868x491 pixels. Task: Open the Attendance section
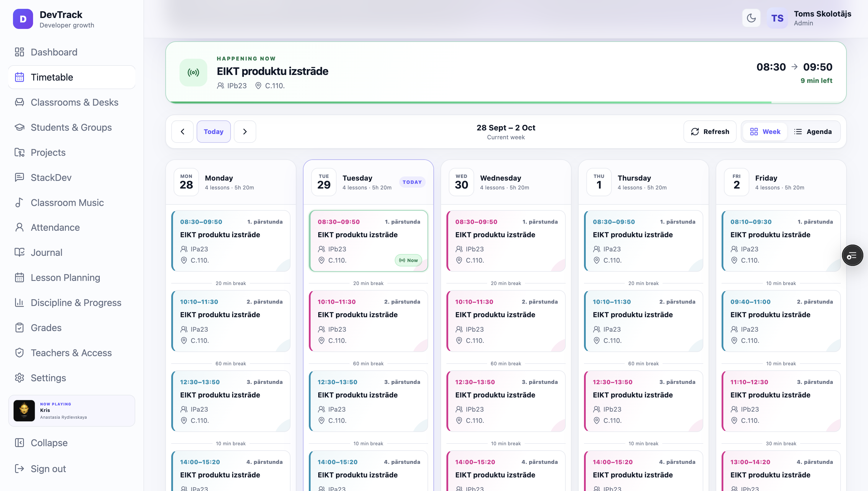pyautogui.click(x=71, y=227)
